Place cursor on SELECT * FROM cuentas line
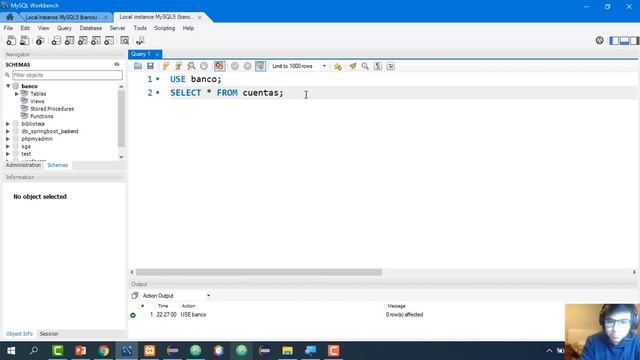The image size is (640, 360). click(227, 93)
